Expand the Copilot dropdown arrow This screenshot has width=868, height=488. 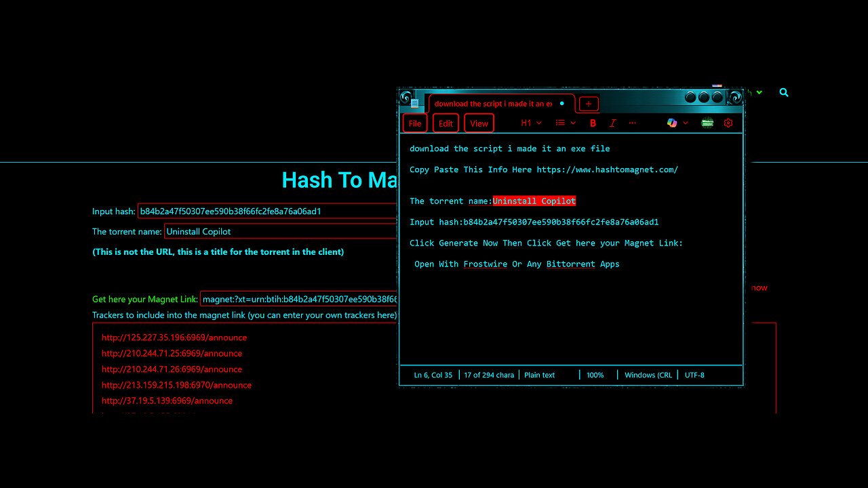pos(686,123)
